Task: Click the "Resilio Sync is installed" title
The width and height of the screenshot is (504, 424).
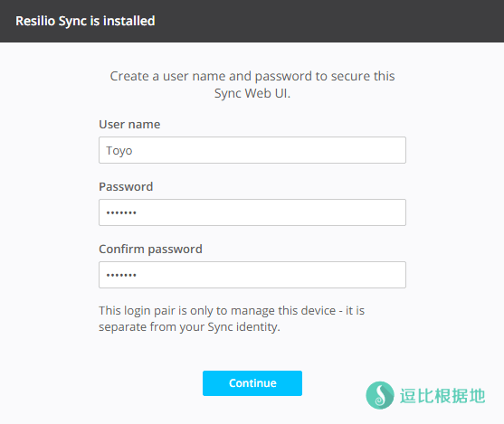Action: tap(85, 21)
